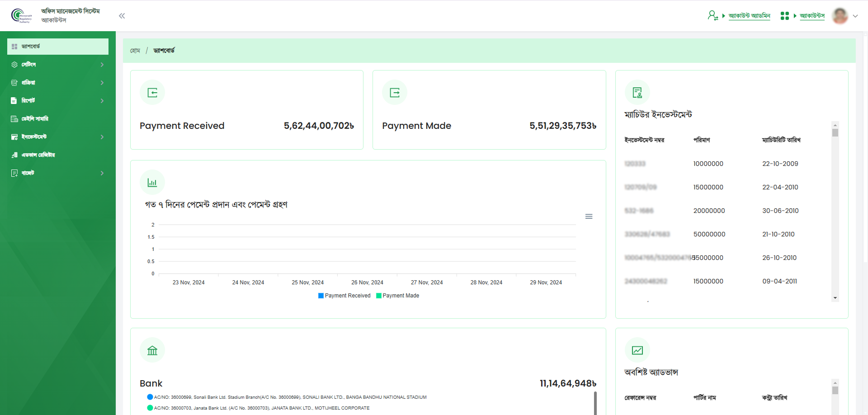The image size is (868, 415).
Task: Open the অ্যাকাউন্টস link in header
Action: (812, 16)
